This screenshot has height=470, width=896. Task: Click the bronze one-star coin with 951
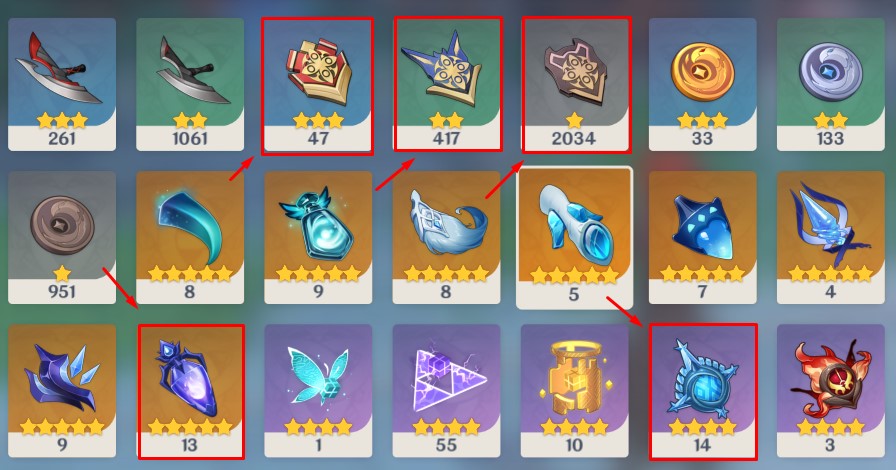(x=62, y=237)
